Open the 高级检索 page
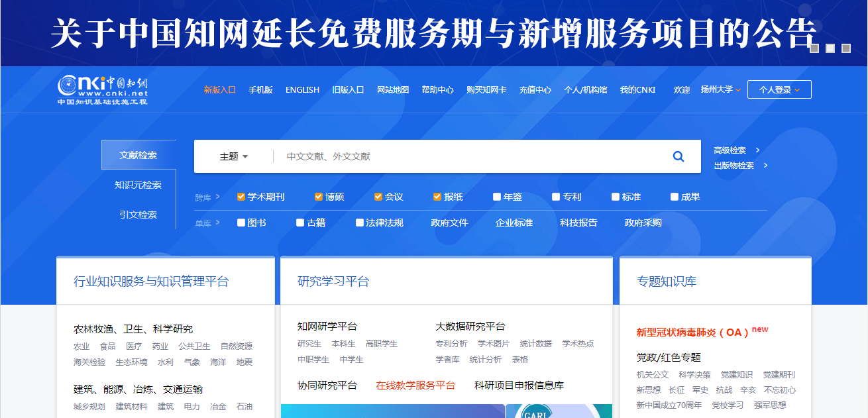 [730, 150]
